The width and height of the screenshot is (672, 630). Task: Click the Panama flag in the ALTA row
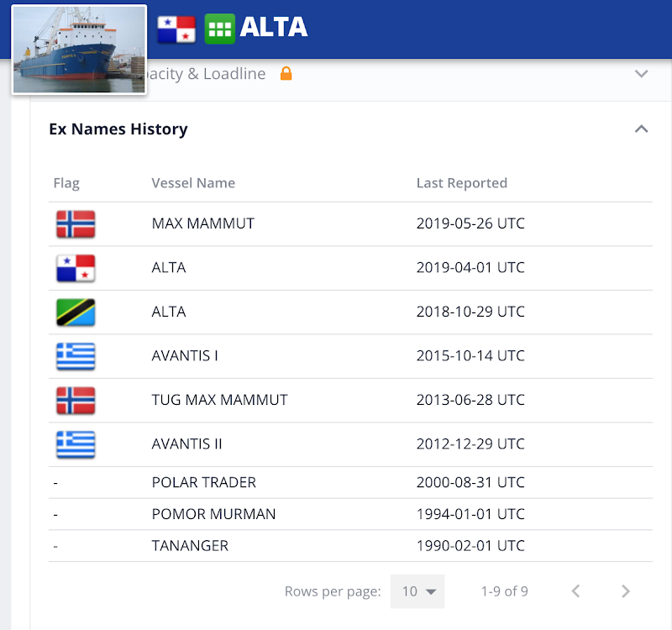pos(76,269)
